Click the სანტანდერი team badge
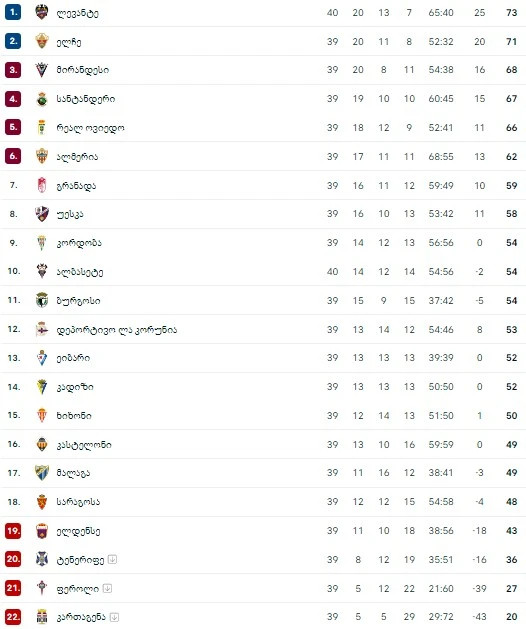This screenshot has height=629, width=526. pos(42,99)
